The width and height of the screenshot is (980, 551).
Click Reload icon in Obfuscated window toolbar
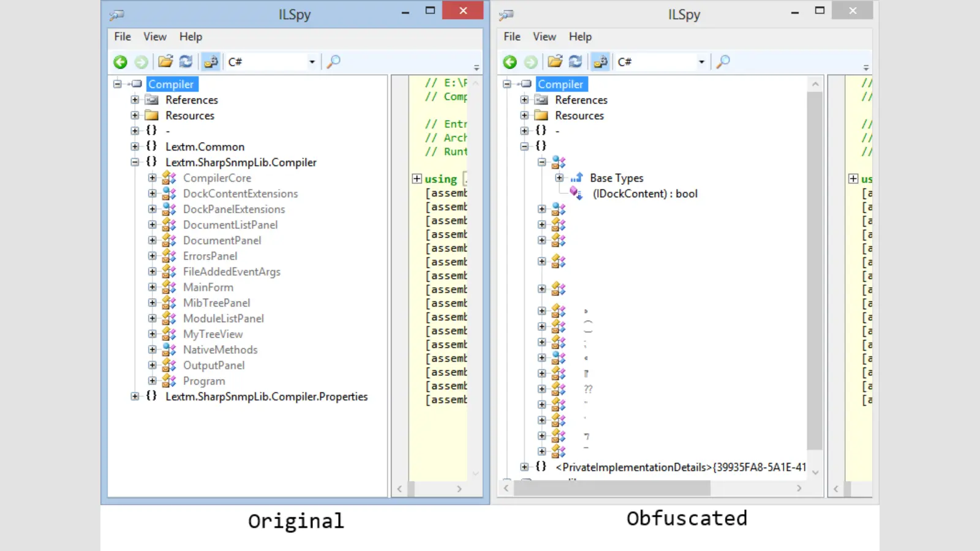click(x=575, y=62)
